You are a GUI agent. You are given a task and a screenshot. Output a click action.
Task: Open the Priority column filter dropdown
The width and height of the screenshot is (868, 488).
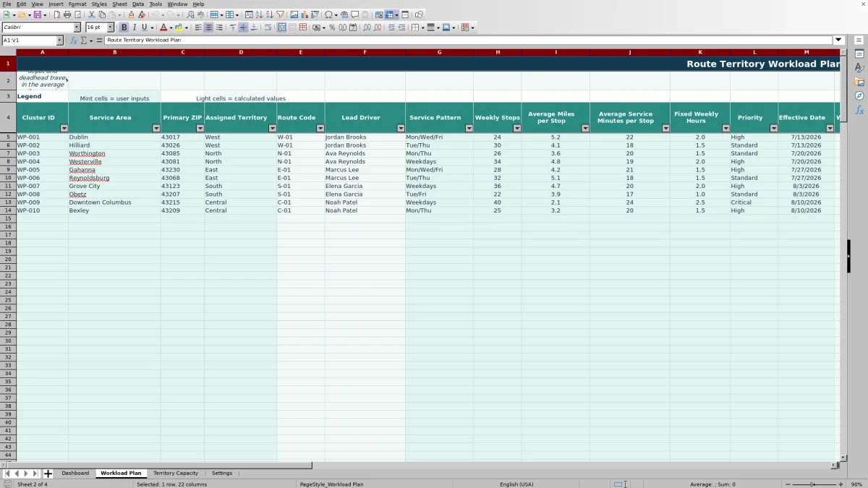pos(773,128)
